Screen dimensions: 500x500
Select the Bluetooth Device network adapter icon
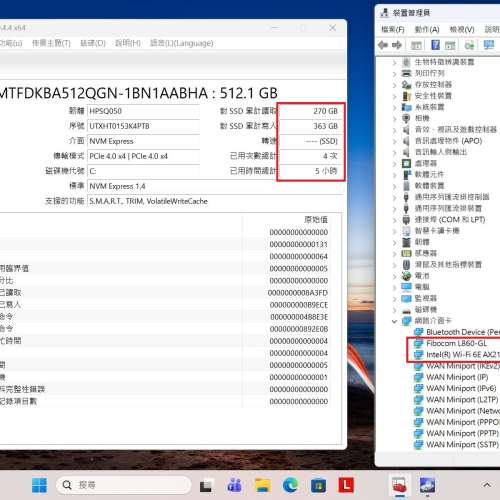tap(418, 332)
